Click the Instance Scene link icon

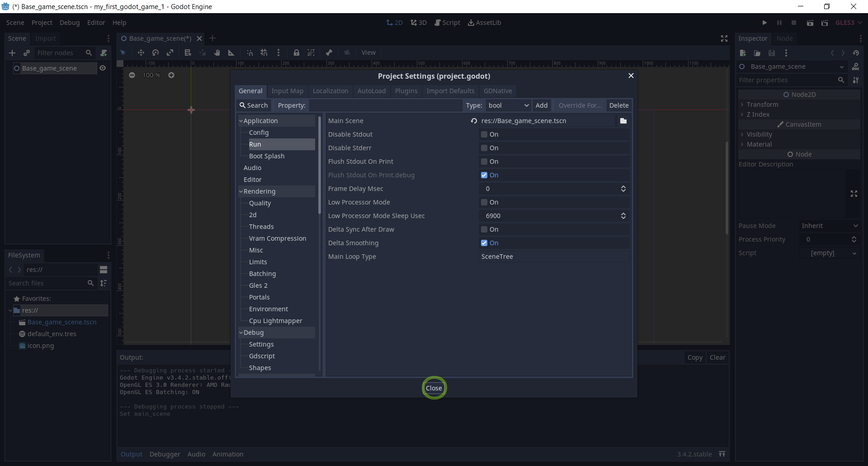pyautogui.click(x=27, y=53)
